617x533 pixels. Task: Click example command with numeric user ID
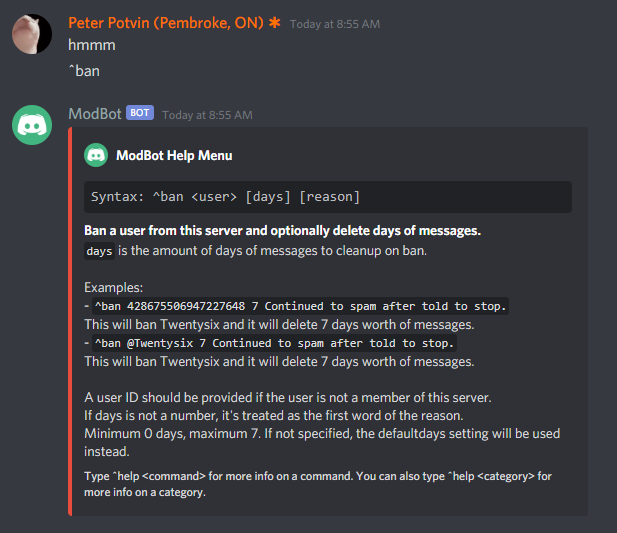[x=296, y=306]
